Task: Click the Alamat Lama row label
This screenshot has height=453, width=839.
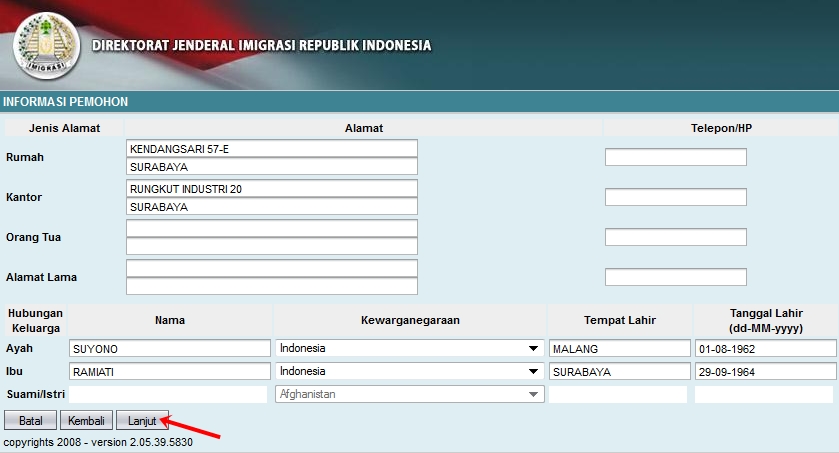Action: tap(41, 277)
